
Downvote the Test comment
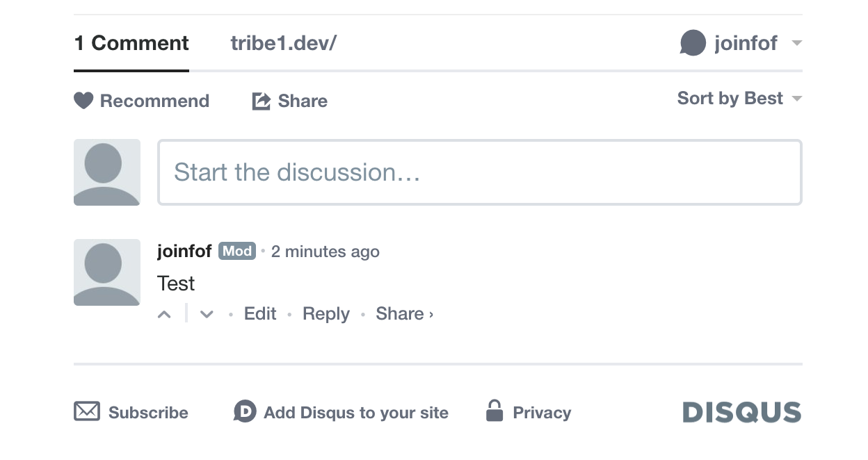[207, 314]
